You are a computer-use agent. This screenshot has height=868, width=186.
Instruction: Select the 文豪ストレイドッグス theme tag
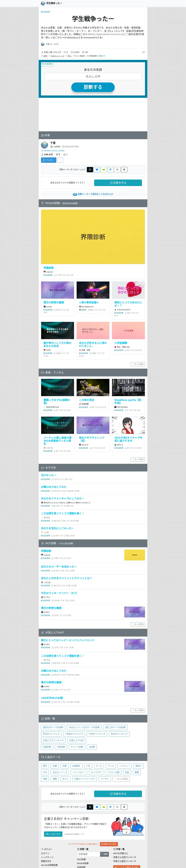85,779
